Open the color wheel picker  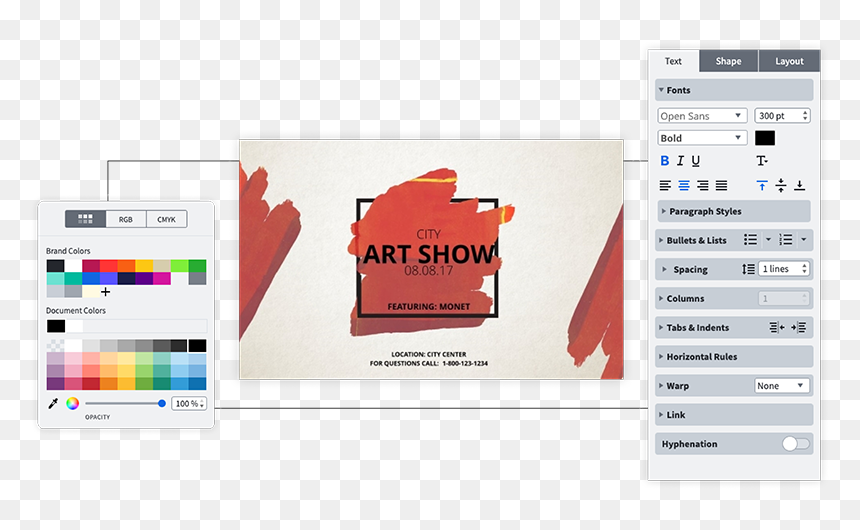pyautogui.click(x=72, y=404)
